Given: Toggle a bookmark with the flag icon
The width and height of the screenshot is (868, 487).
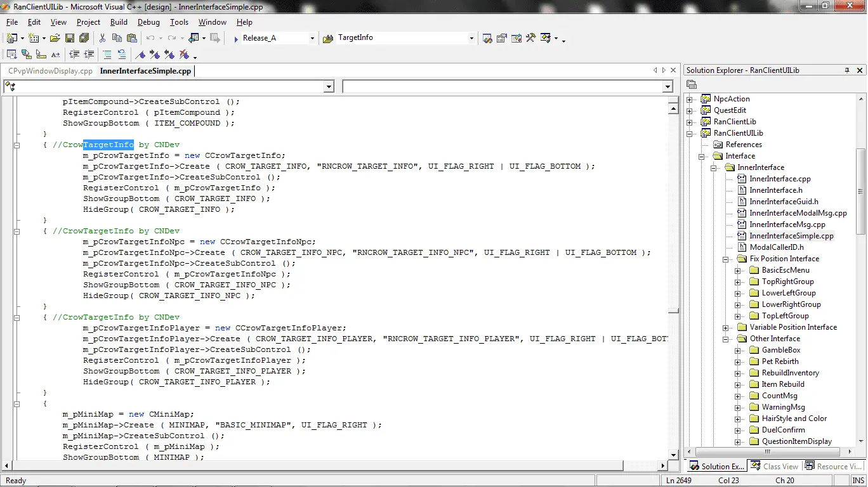Looking at the screenshot, I should pyautogui.click(x=141, y=55).
